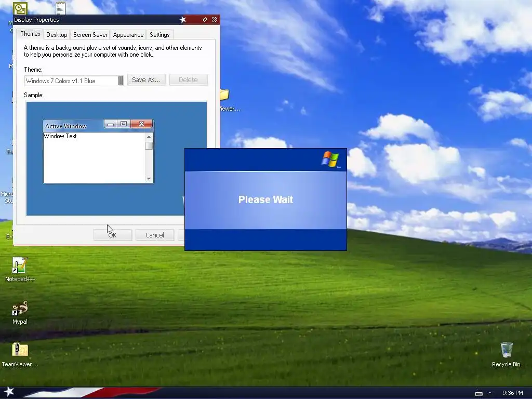532x399 pixels.
Task: Click the Outlook icon at desktop top-left
Action: [x=20, y=8]
